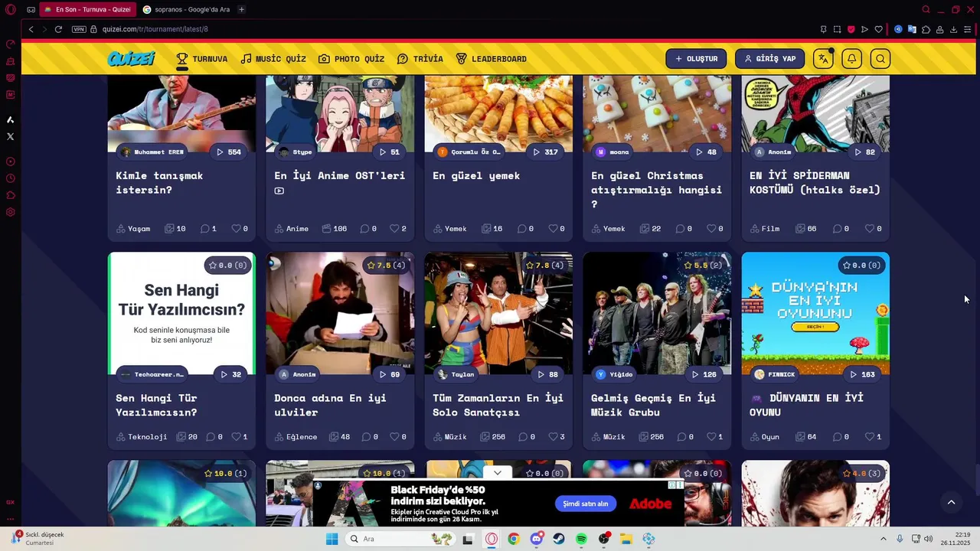Open the site search icon

click(880, 59)
